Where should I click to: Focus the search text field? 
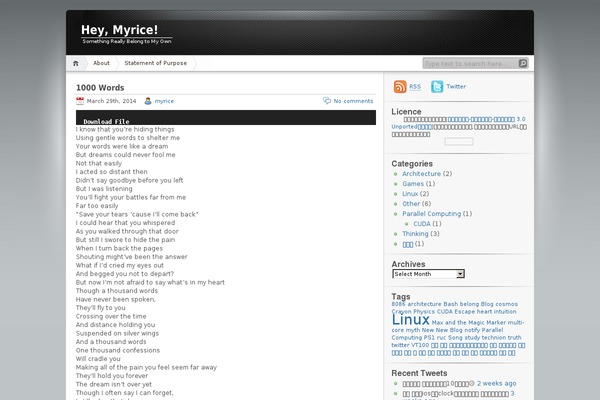(x=471, y=64)
